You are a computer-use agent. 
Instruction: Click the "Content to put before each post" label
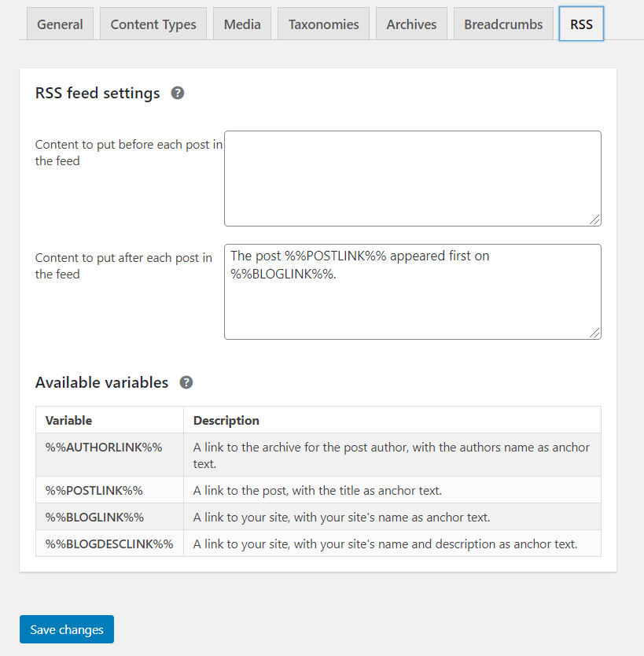128,153
